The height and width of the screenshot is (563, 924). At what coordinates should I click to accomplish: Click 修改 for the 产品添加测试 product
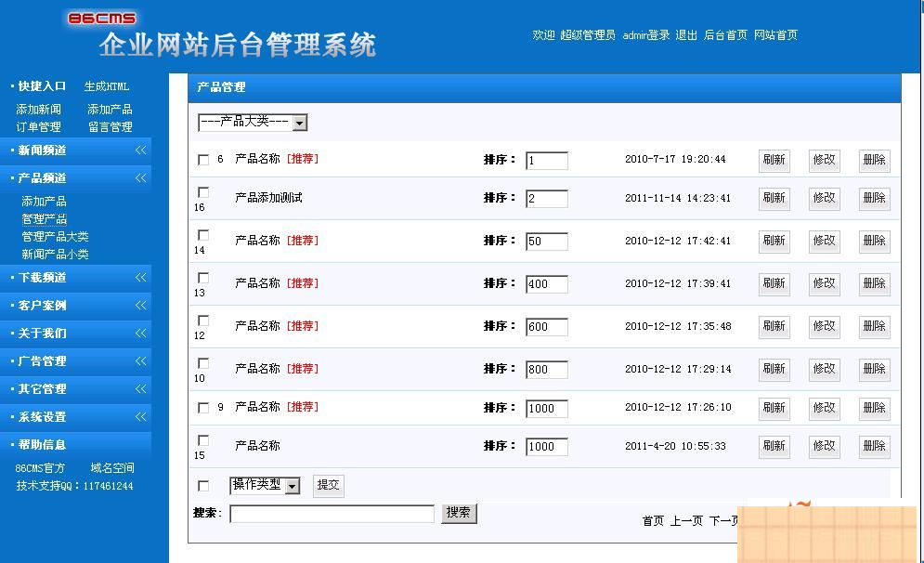tap(824, 198)
